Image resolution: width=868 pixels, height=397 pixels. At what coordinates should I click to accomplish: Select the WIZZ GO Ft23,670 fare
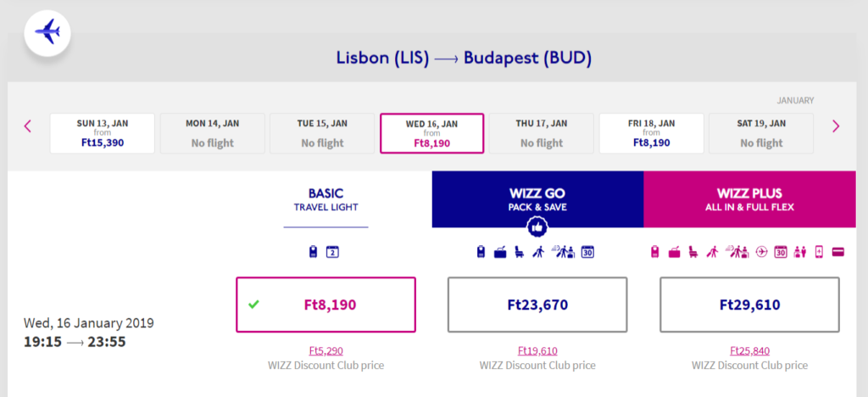537,305
